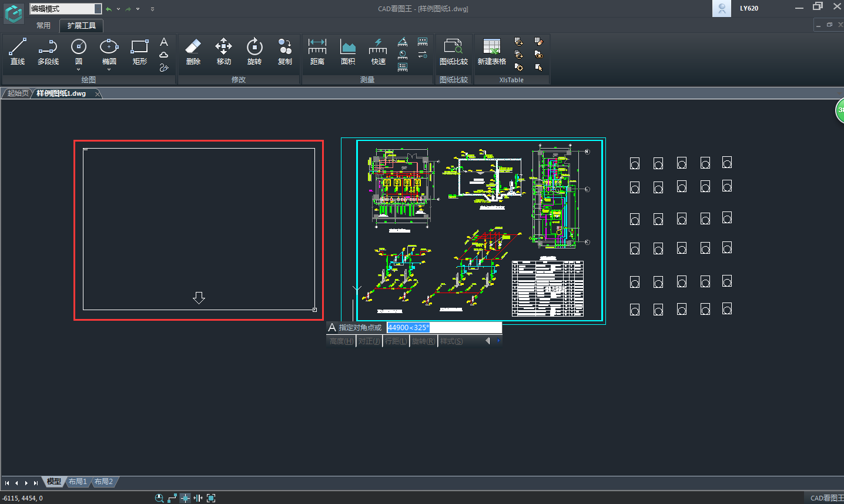
Task: Click the 新建表格 new table icon
Action: pyautogui.click(x=491, y=51)
